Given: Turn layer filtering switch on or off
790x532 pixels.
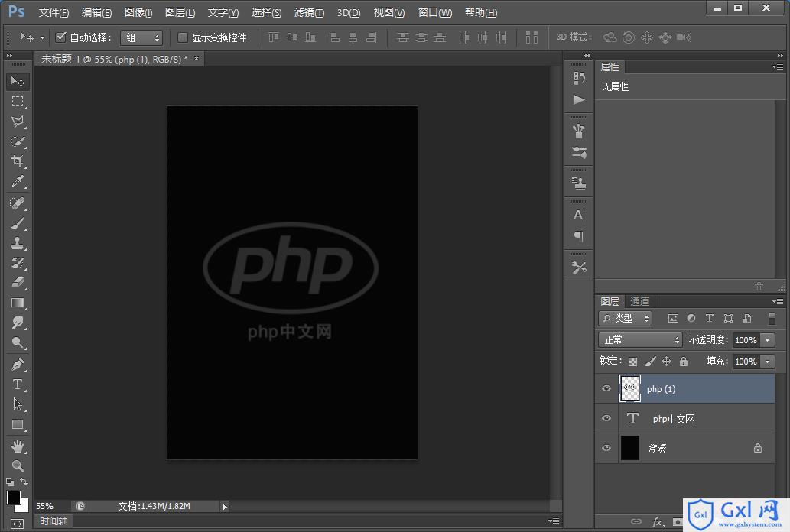Looking at the screenshot, I should coord(772,318).
